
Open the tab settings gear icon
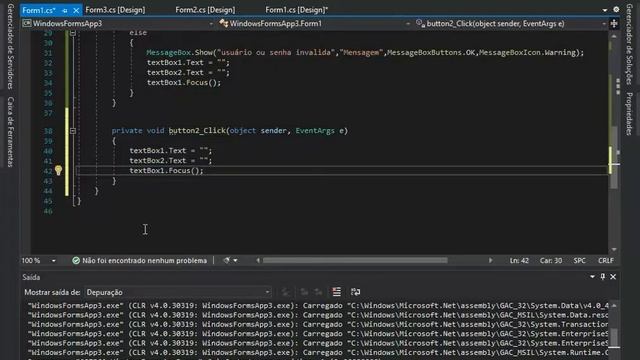(616, 9)
